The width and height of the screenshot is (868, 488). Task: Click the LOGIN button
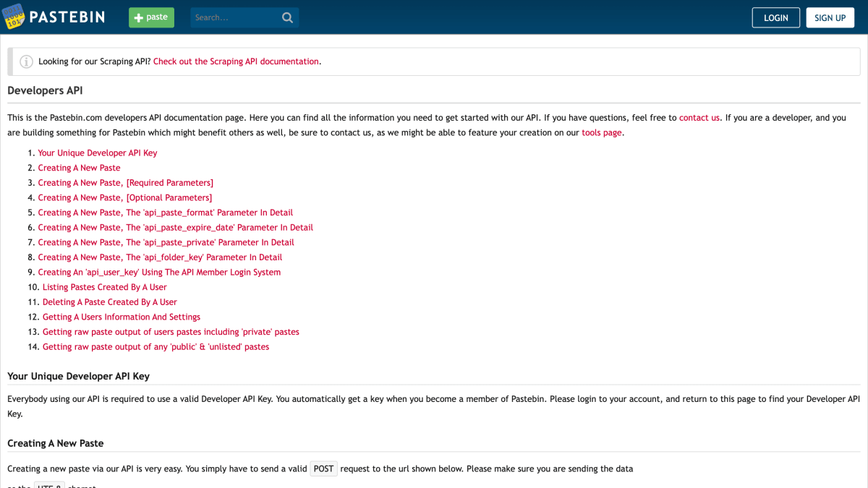point(775,17)
